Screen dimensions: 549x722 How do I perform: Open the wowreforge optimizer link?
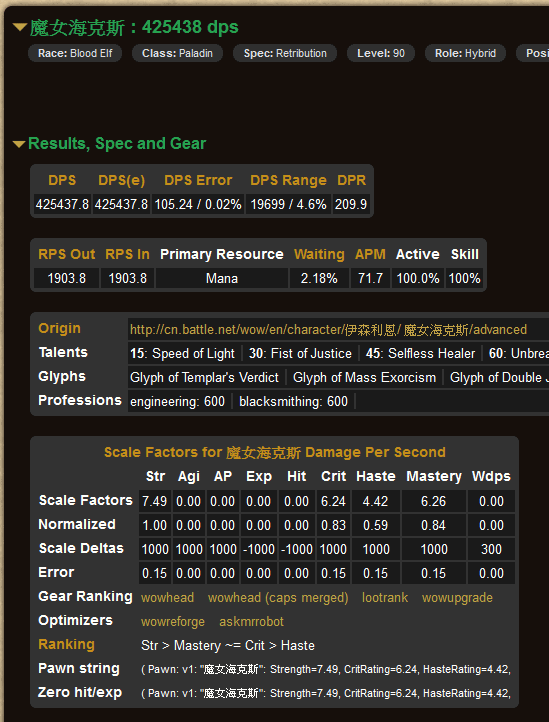click(x=173, y=622)
